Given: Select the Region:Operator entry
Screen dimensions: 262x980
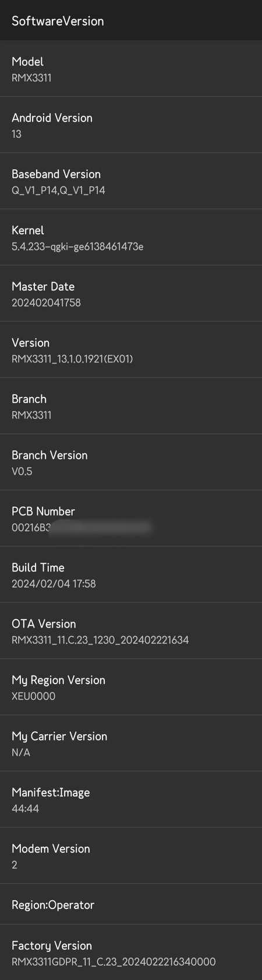Looking at the screenshot, I should 131,904.
